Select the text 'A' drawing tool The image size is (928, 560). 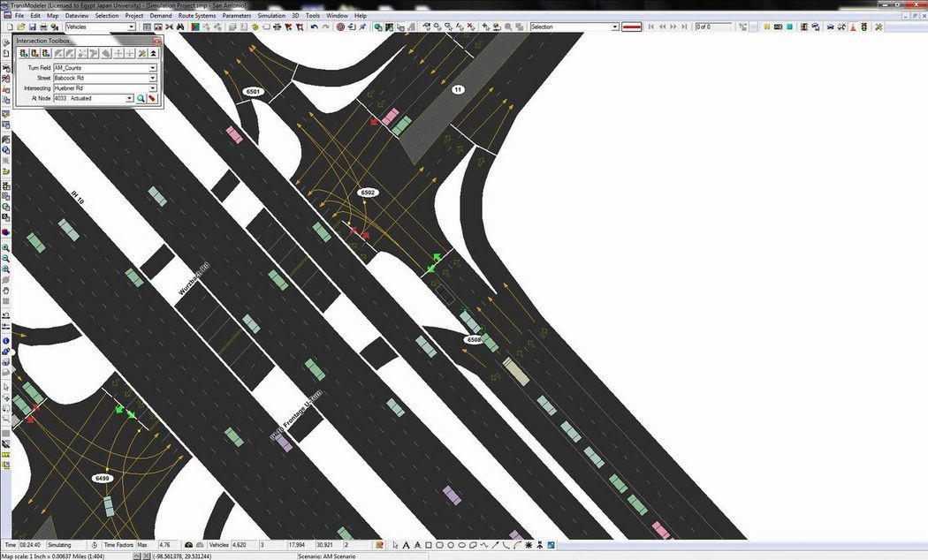(x=406, y=545)
